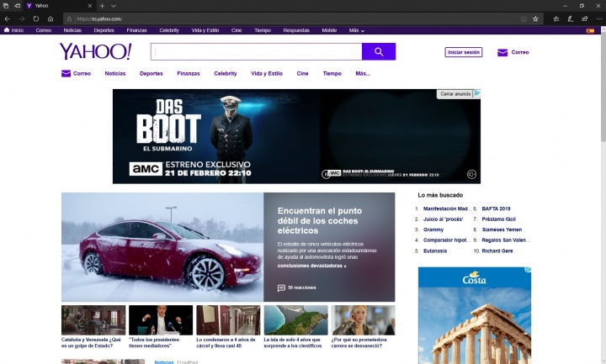Click trending search 'Siameses Yemen'
This screenshot has height=364, width=606.
(502, 229)
